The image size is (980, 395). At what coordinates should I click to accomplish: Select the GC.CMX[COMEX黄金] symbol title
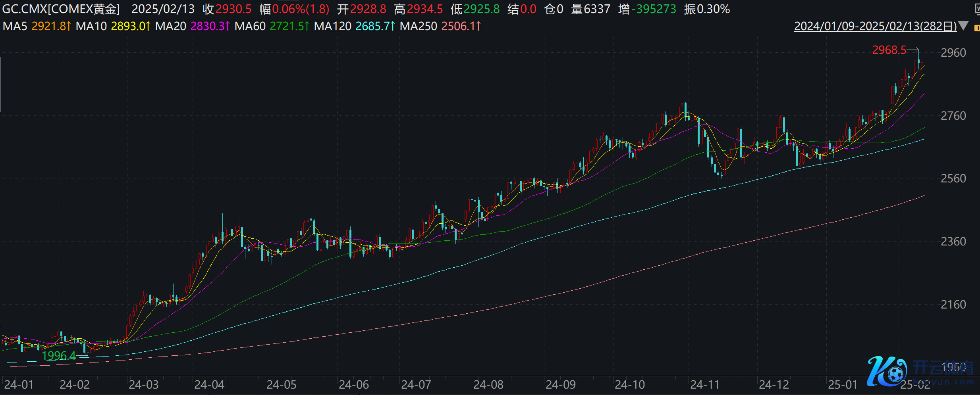[61, 9]
